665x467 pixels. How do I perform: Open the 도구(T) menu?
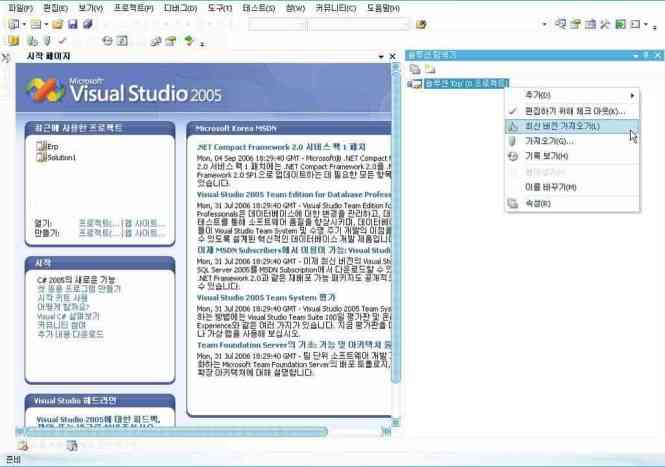(x=220, y=8)
